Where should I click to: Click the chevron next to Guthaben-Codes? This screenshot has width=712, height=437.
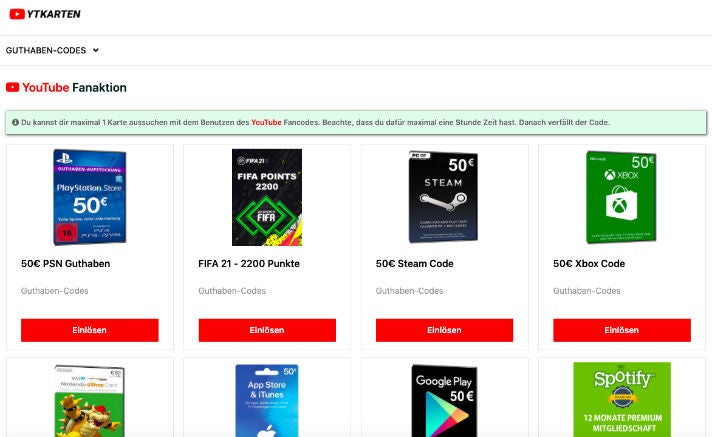click(95, 50)
